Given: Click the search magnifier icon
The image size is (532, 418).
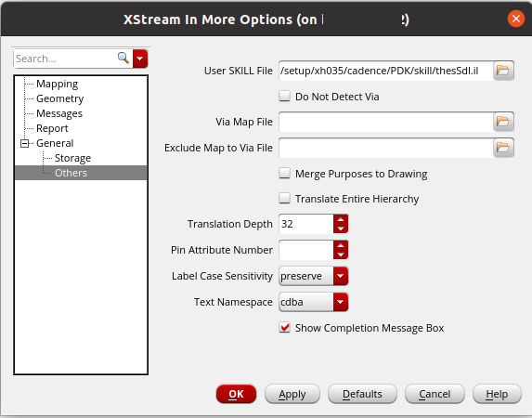Looking at the screenshot, I should (123, 59).
